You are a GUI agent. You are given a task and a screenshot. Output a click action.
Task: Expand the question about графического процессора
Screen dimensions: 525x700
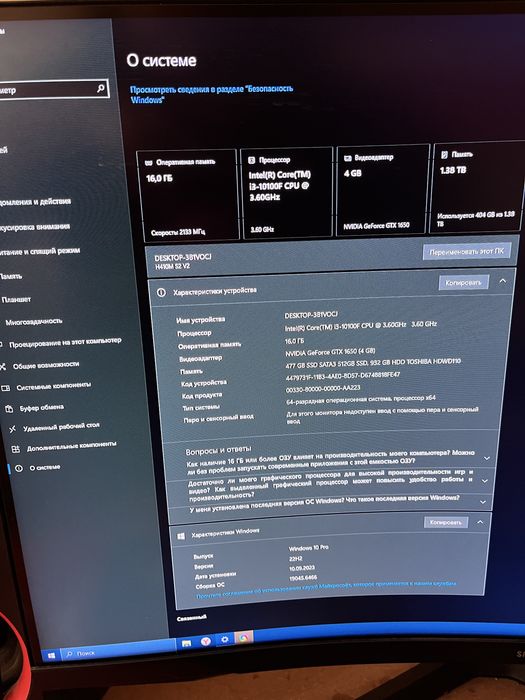(x=484, y=481)
